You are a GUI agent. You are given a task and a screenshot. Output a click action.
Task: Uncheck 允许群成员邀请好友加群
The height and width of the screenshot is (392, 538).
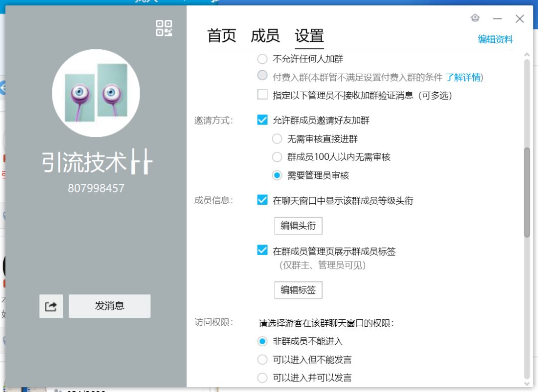[x=262, y=120]
